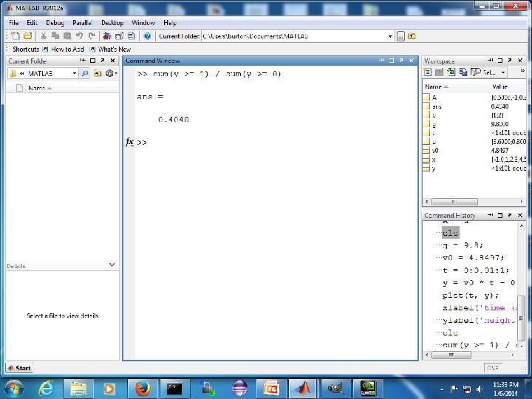532x399 pixels.
Task: Click Command History vertical scrollbar thumb
Action: [521, 318]
